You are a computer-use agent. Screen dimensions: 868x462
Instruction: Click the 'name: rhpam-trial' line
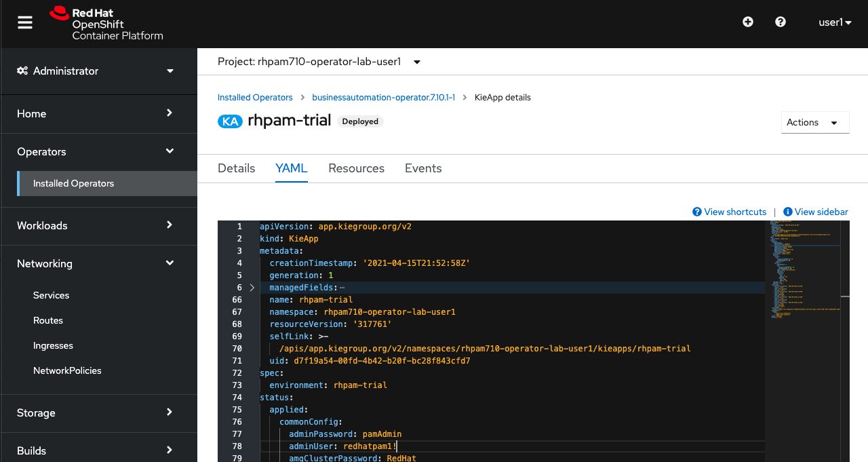[311, 300]
